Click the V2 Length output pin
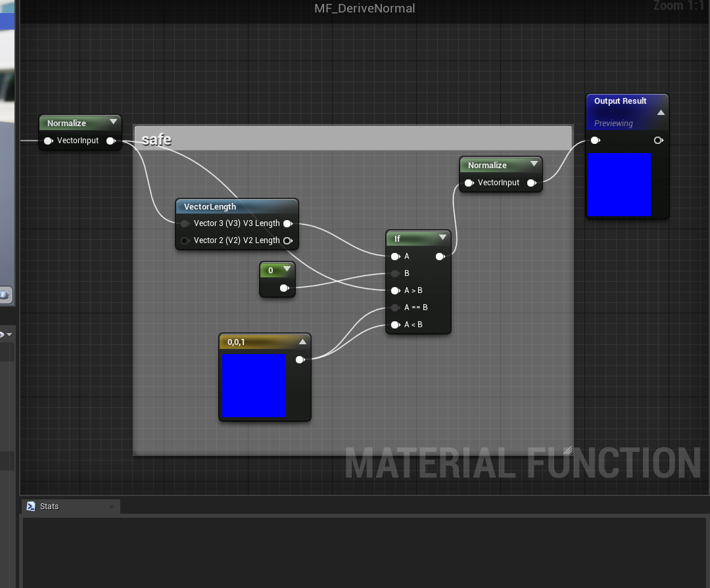This screenshot has height=588, width=710. pos(287,241)
